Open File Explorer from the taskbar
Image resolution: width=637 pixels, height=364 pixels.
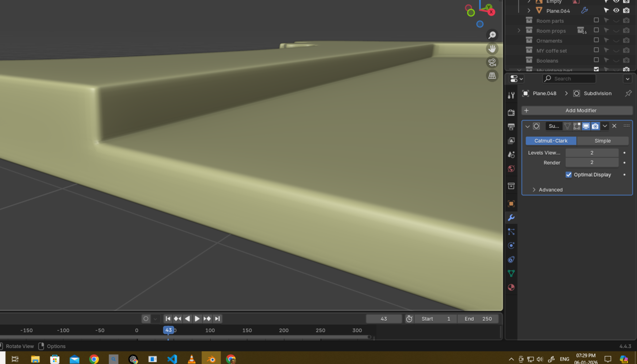(x=35, y=359)
